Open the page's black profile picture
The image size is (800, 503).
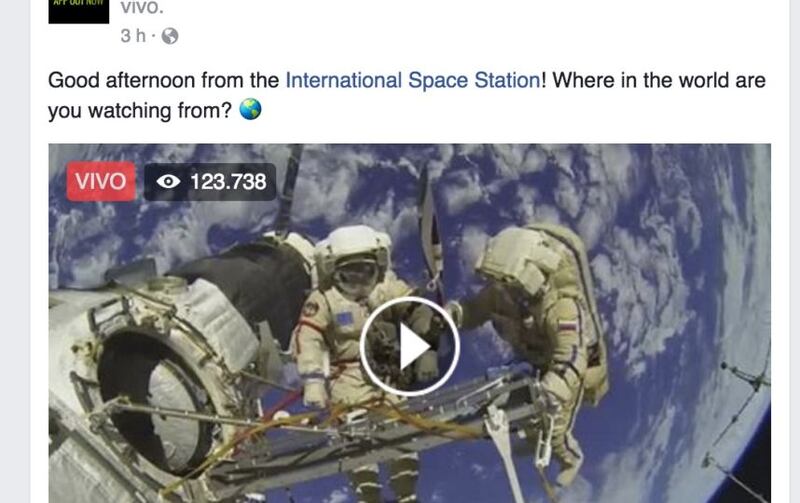pyautogui.click(x=79, y=11)
